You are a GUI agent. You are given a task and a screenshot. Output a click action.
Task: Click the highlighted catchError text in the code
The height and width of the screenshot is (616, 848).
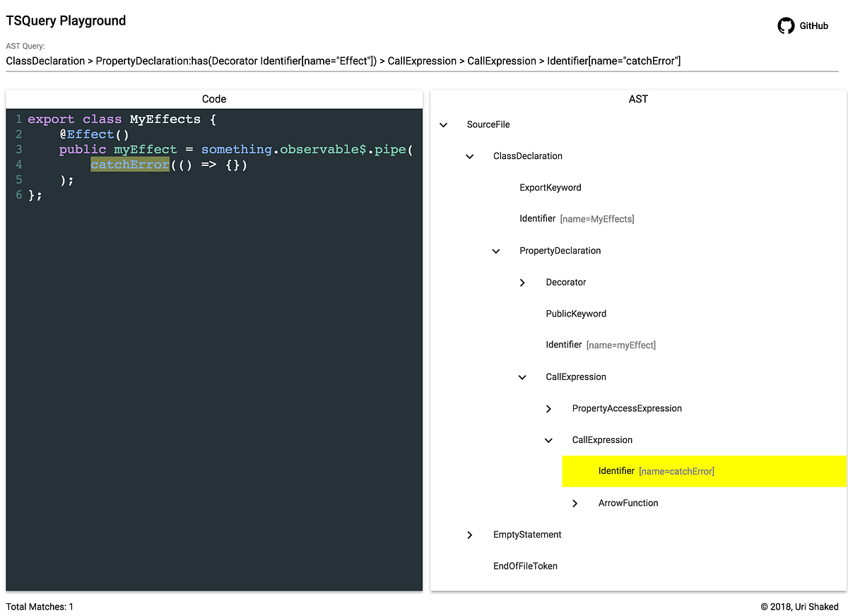pyautogui.click(x=130, y=164)
